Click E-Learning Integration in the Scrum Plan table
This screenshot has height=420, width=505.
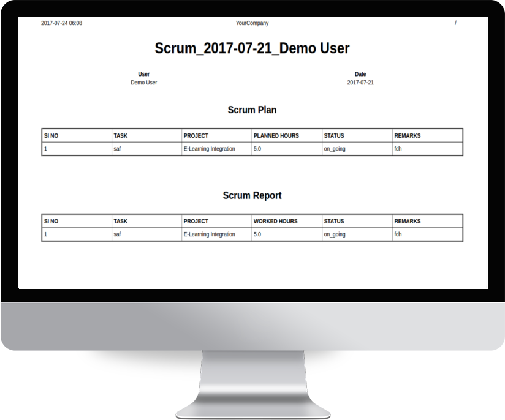click(x=210, y=149)
